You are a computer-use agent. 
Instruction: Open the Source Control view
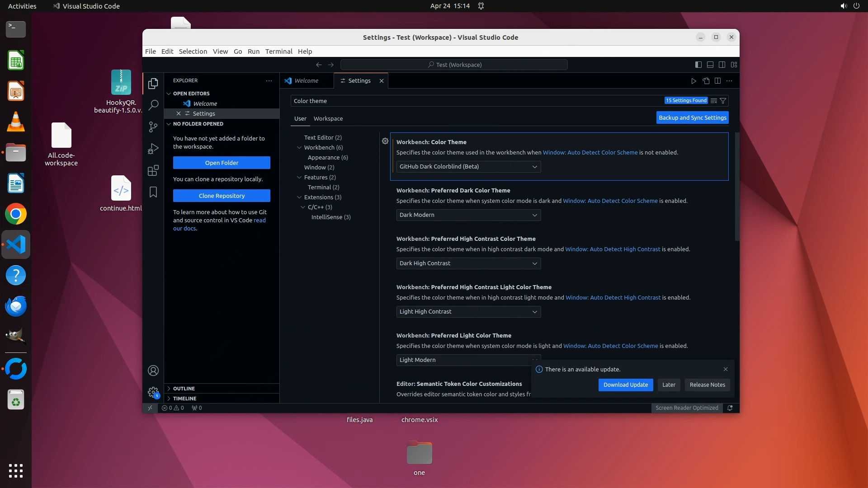(x=153, y=127)
